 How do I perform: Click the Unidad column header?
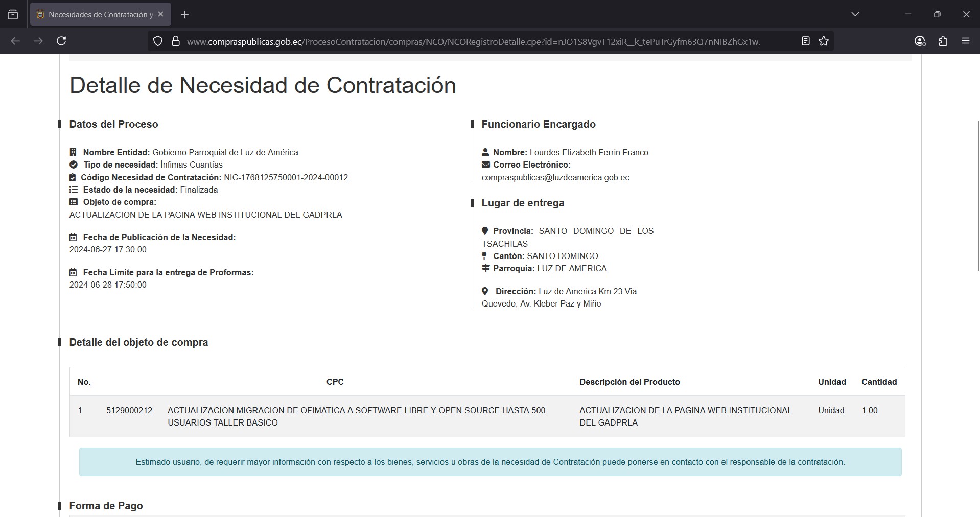click(x=832, y=382)
